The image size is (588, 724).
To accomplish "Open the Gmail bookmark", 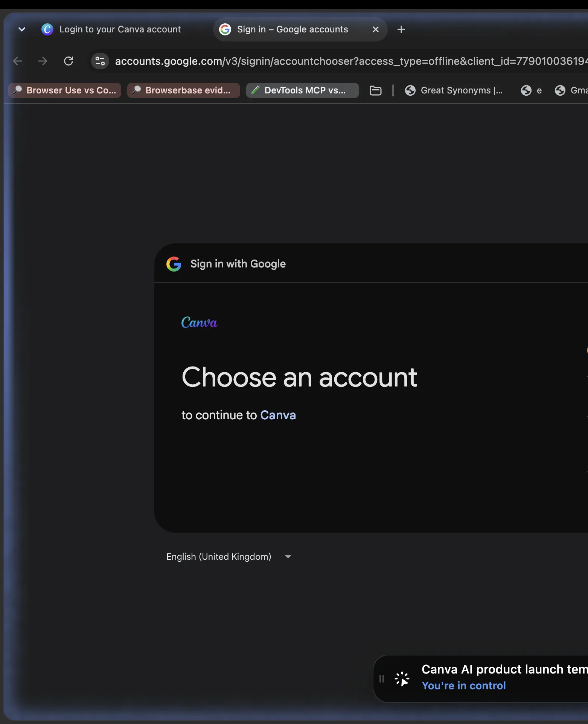I will click(x=571, y=90).
